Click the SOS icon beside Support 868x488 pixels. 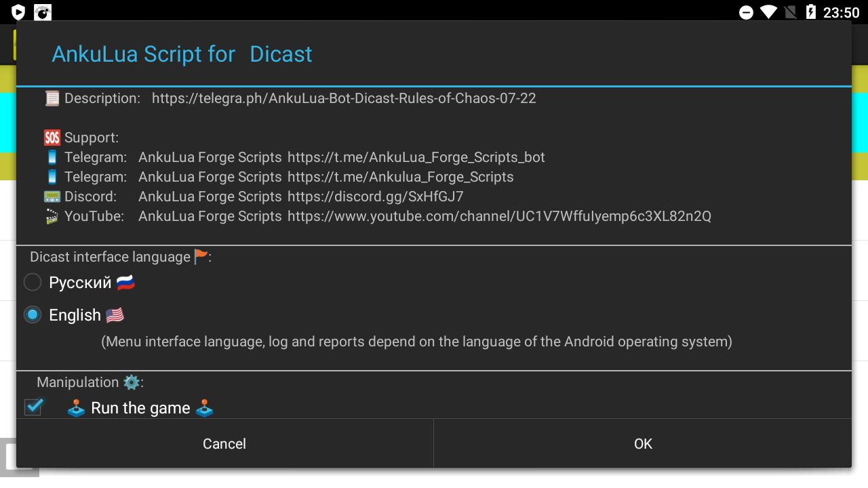[x=52, y=138]
